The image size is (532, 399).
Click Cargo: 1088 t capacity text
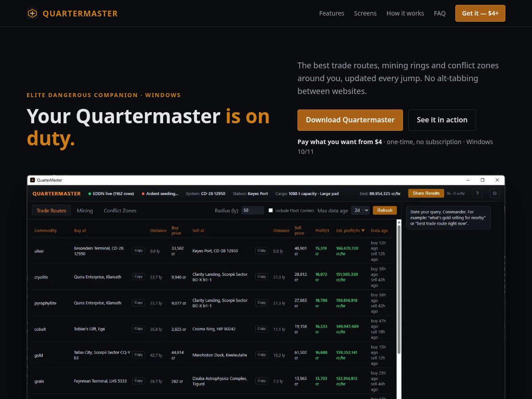coord(307,194)
